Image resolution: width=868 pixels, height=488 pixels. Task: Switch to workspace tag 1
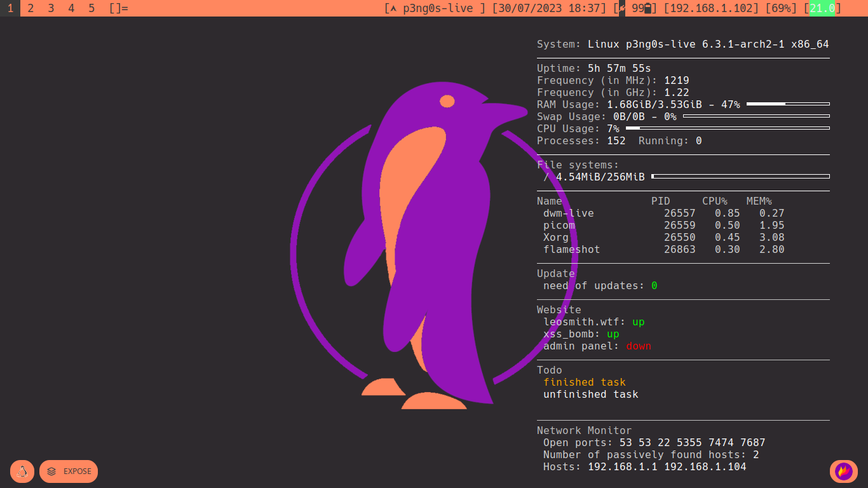click(10, 8)
